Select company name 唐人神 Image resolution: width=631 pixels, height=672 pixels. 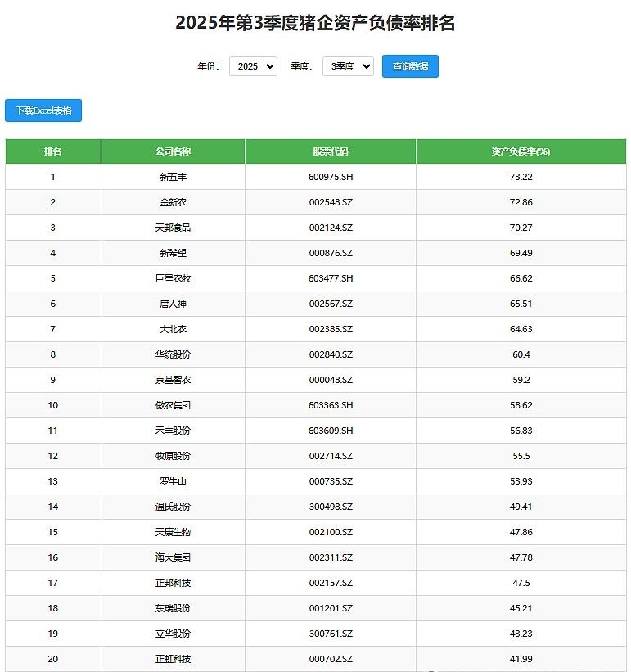173,304
